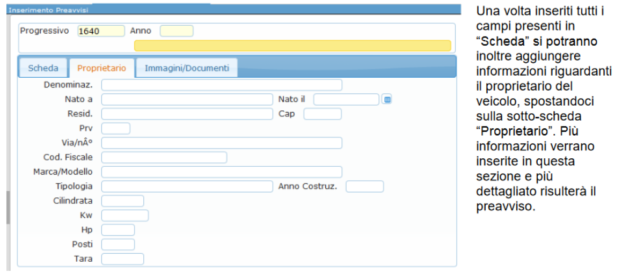This screenshot has height=273, width=644.
Task: Open the Immagini/Documenti tab
Action: click(187, 68)
